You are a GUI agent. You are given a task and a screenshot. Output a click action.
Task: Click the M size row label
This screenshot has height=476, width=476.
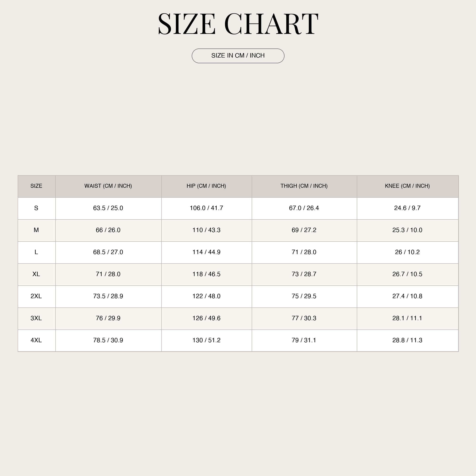click(36, 230)
